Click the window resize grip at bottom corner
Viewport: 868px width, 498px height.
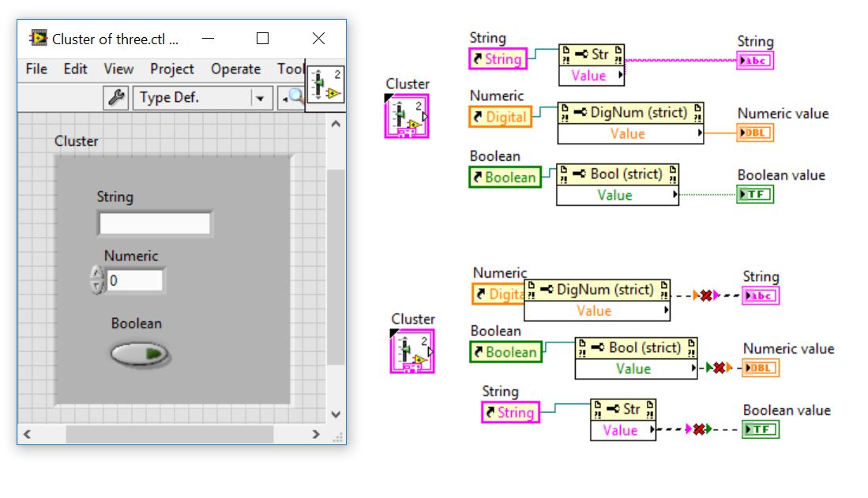[x=337, y=436]
